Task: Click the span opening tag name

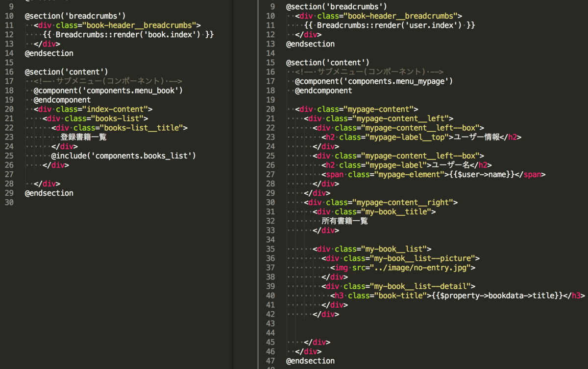Action: click(335, 174)
